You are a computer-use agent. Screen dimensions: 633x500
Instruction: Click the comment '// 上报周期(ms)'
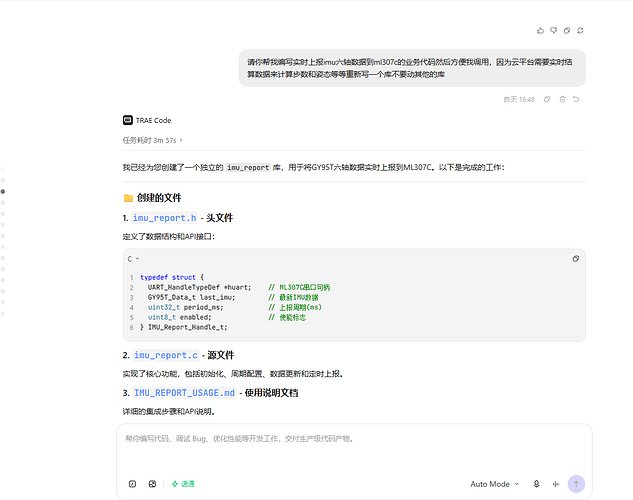click(x=295, y=307)
